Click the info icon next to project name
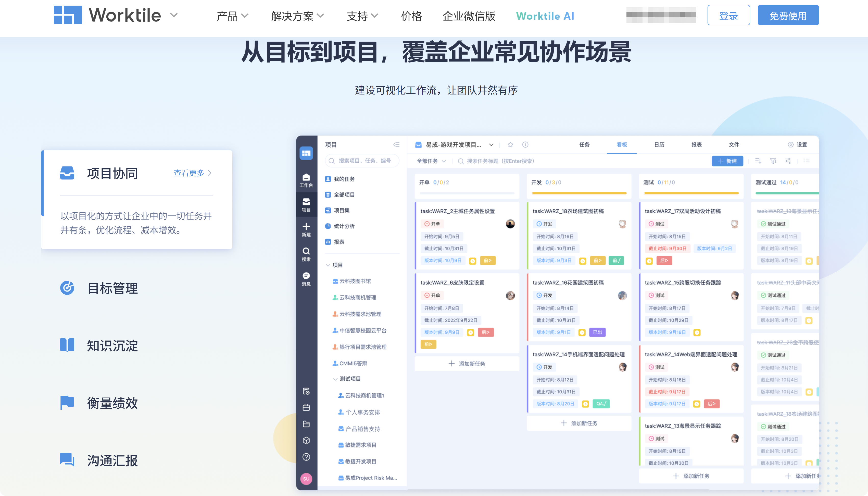868x496 pixels. click(525, 144)
